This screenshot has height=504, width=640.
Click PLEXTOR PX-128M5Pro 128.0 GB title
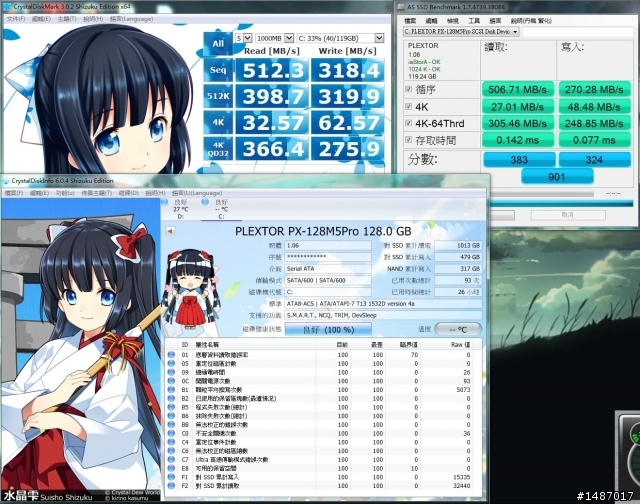click(323, 231)
